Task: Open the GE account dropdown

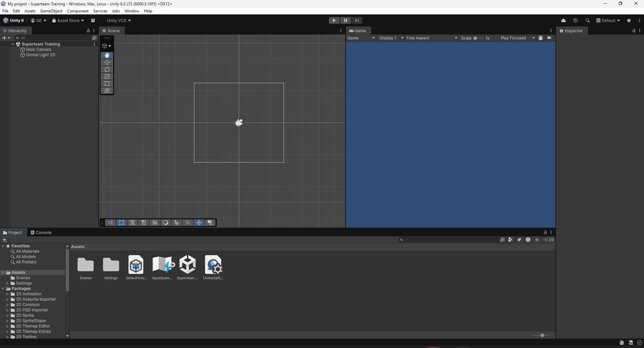Action: click(x=39, y=20)
